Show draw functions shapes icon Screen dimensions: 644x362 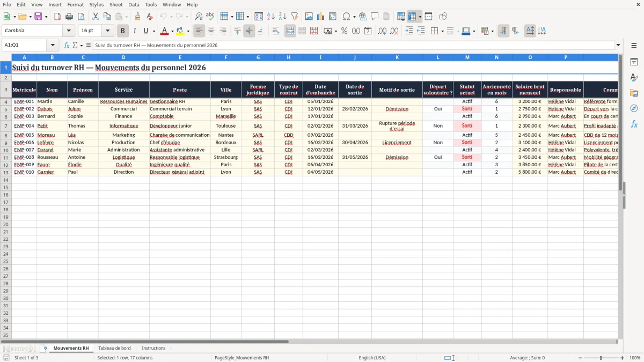coord(443,17)
